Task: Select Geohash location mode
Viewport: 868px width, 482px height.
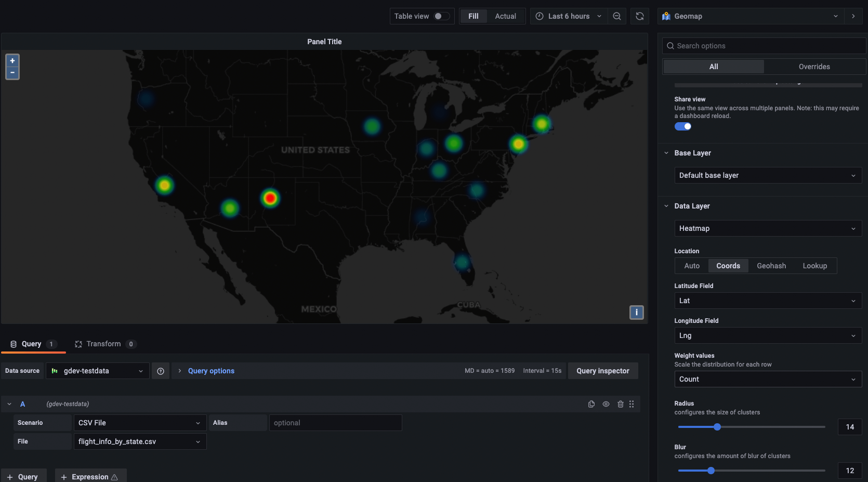Action: coord(771,266)
